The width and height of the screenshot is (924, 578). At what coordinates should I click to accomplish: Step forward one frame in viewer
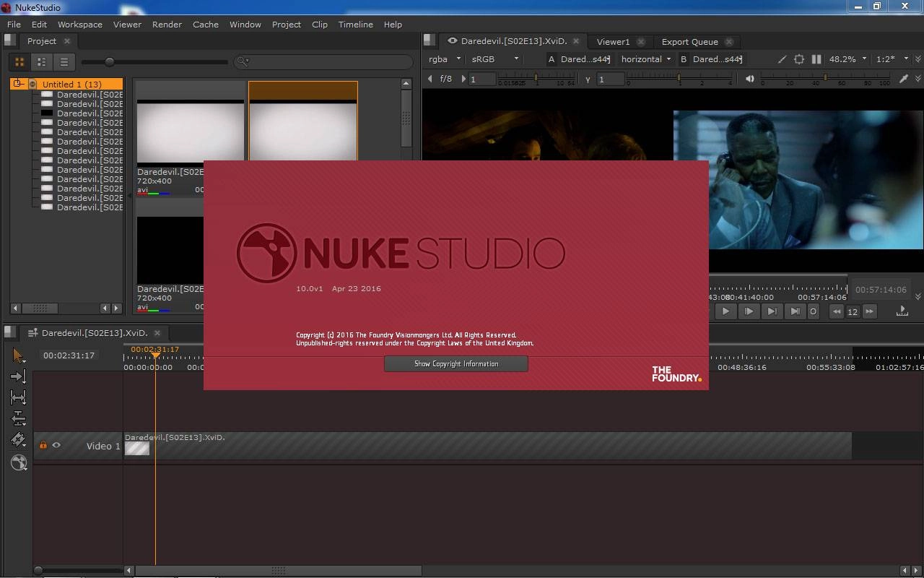[x=749, y=311]
